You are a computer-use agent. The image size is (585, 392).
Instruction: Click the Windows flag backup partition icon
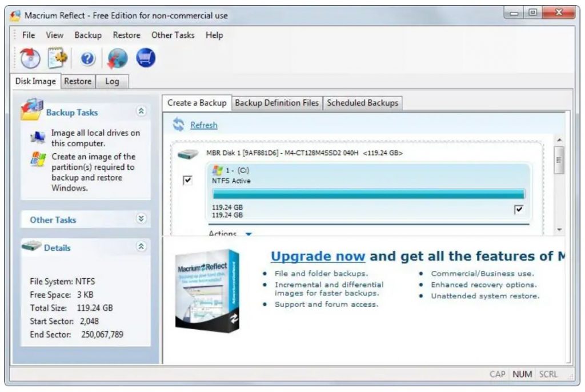(38, 161)
